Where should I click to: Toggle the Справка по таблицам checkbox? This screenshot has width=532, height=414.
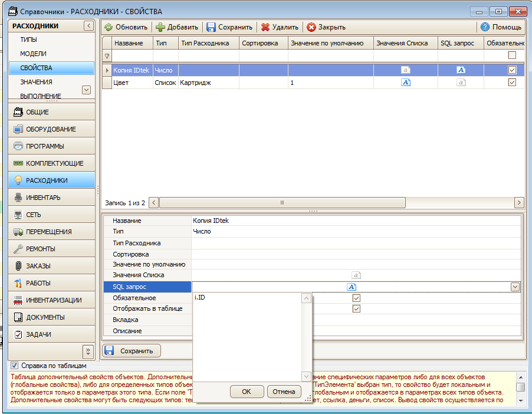coord(14,366)
